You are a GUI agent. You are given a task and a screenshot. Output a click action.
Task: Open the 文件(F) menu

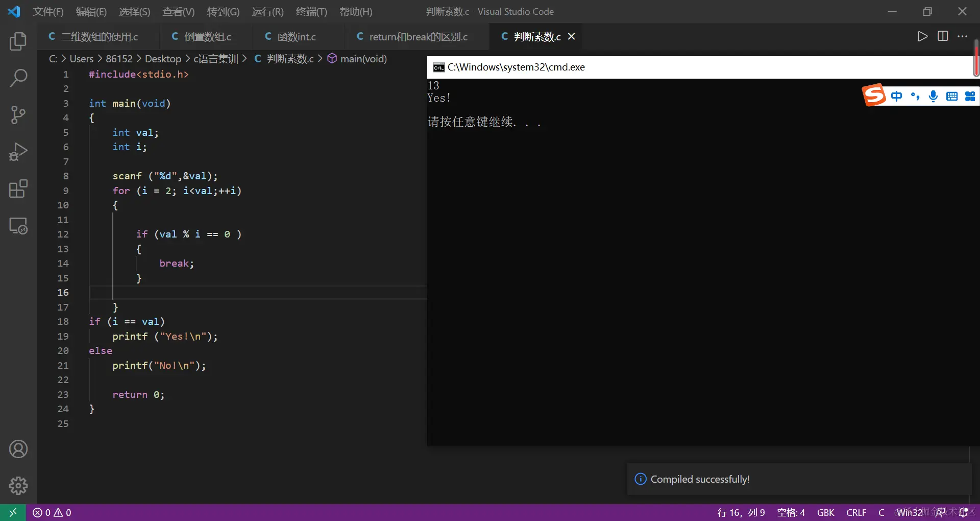pos(48,11)
